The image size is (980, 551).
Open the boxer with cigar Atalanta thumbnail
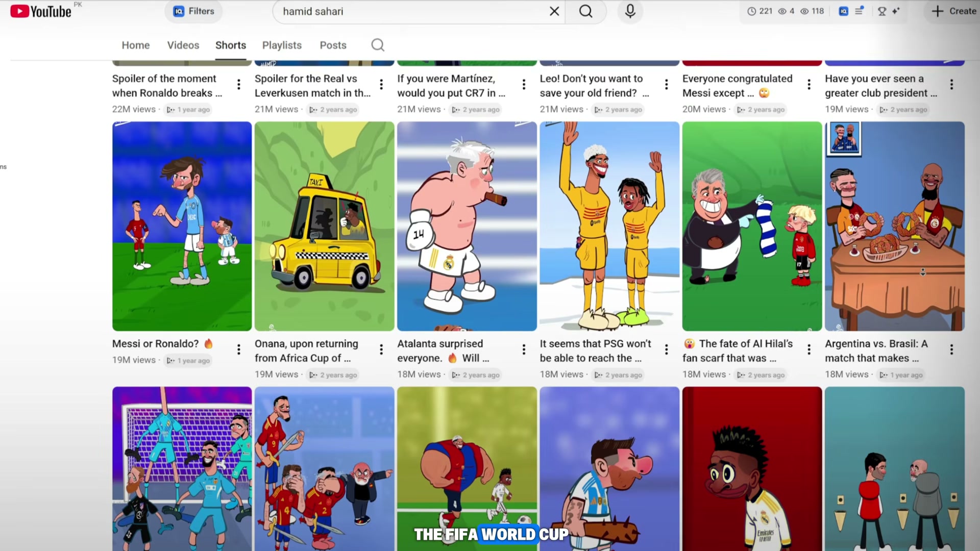[x=467, y=226]
